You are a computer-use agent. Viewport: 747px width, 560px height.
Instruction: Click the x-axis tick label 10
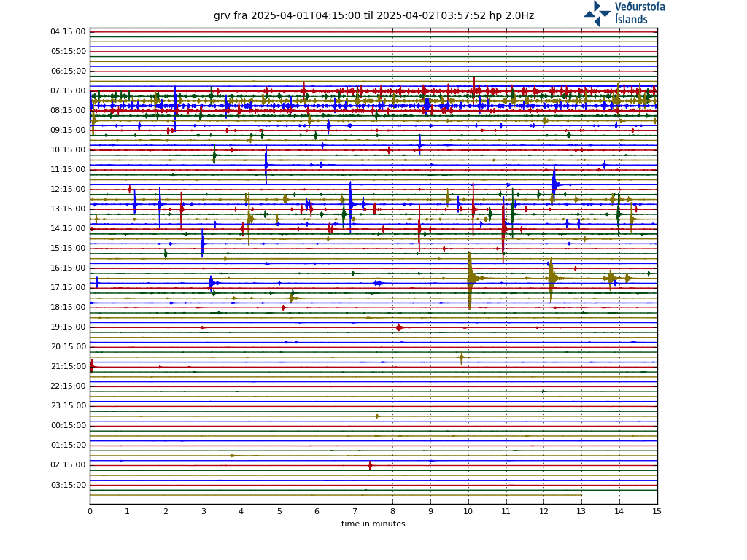pos(468,511)
